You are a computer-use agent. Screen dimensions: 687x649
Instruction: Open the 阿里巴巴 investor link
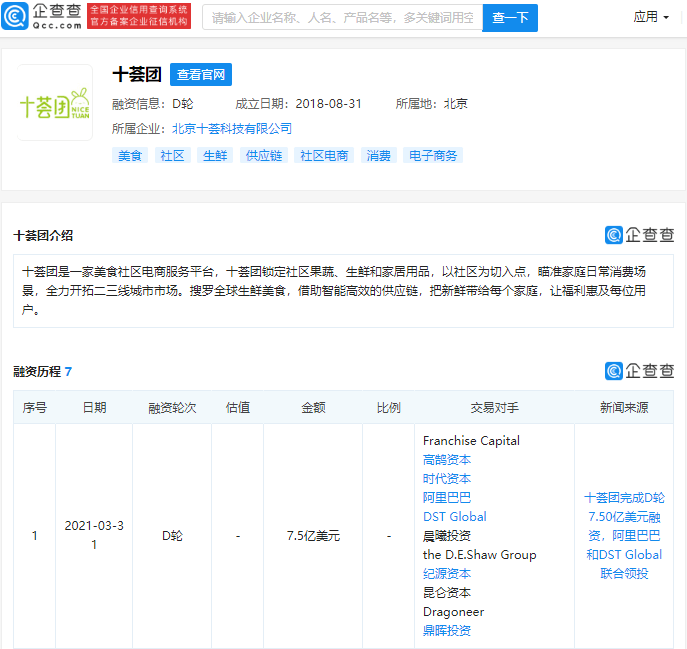coord(446,498)
